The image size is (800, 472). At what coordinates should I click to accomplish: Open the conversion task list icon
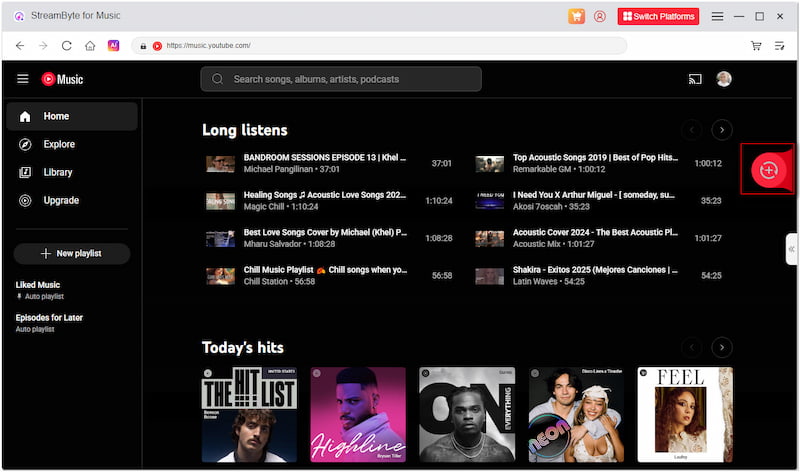(779, 46)
